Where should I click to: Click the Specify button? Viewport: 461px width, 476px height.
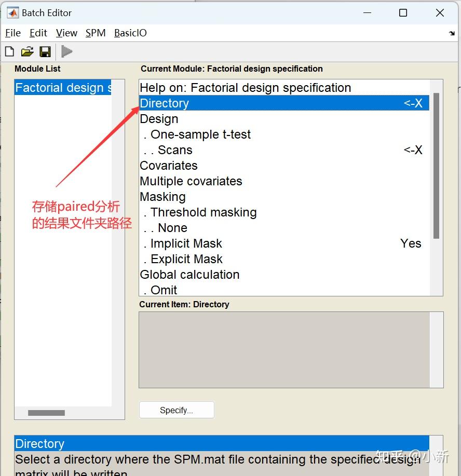pyautogui.click(x=177, y=410)
